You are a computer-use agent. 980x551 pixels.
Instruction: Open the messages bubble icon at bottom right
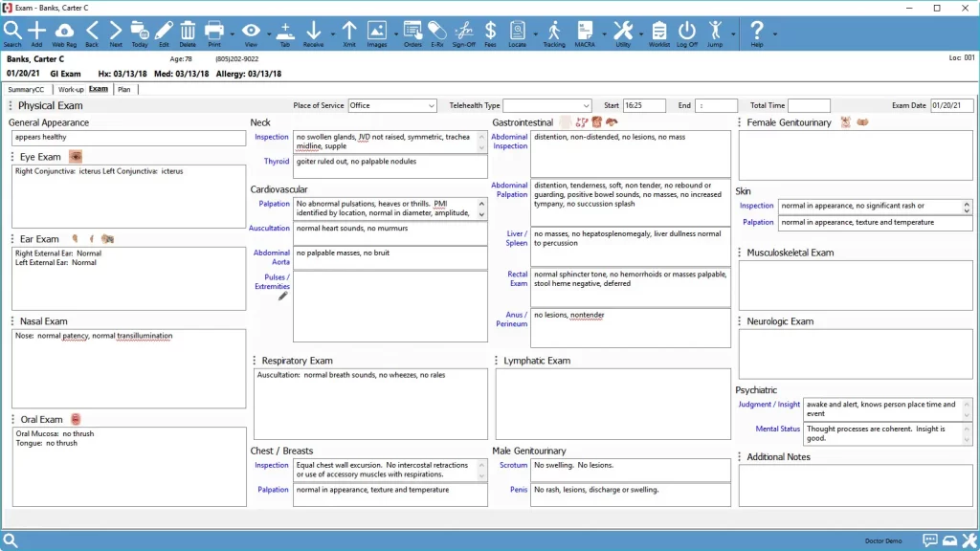point(931,540)
